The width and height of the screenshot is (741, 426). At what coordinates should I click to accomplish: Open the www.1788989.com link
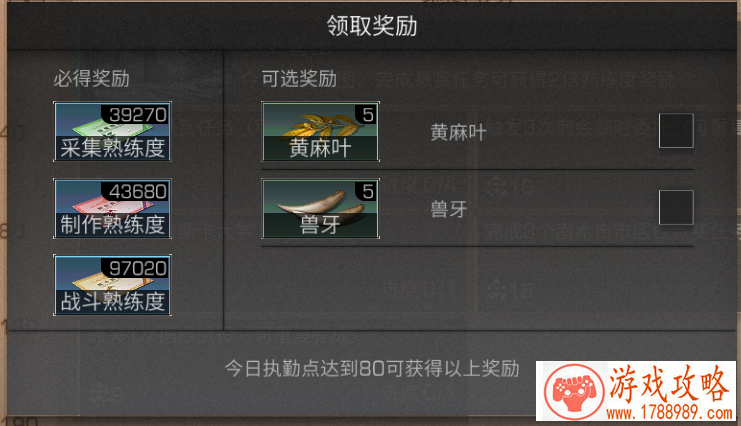click(x=670, y=413)
